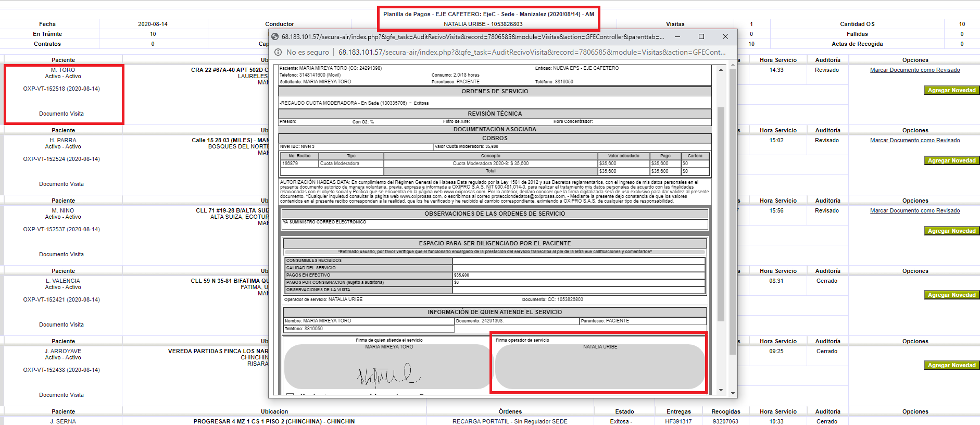Open Documento Visita for J. ARROYAVE
Screen dimensions: 980x425
pos(61,395)
